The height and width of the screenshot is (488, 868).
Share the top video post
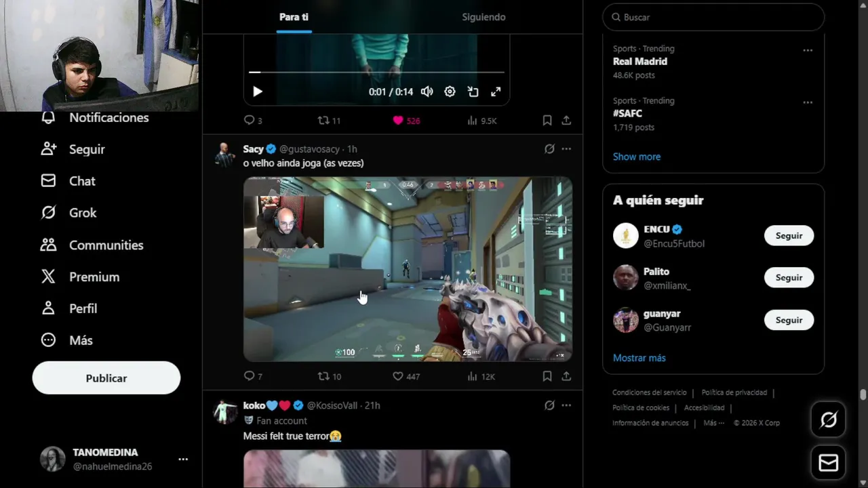[x=566, y=120]
